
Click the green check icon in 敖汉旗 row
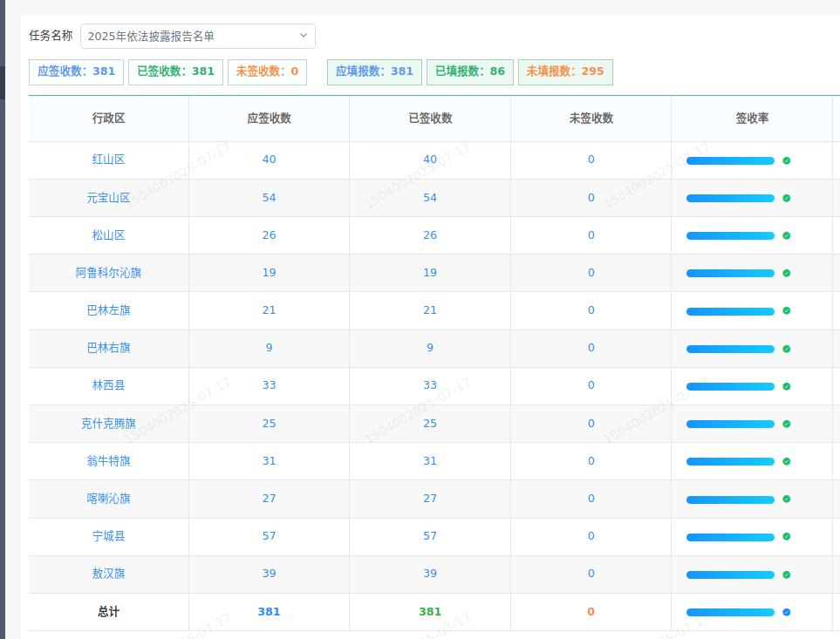click(x=786, y=574)
